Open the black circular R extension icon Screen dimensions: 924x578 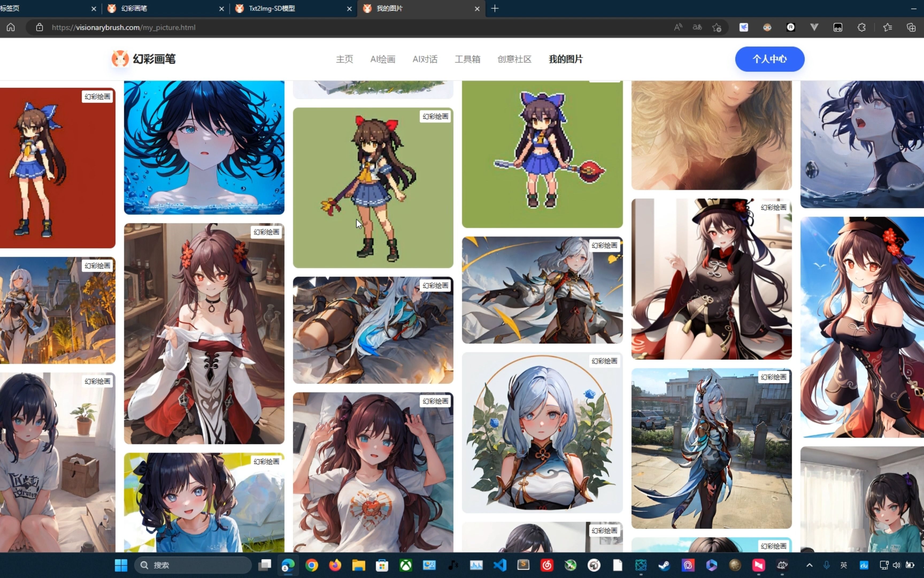791,27
